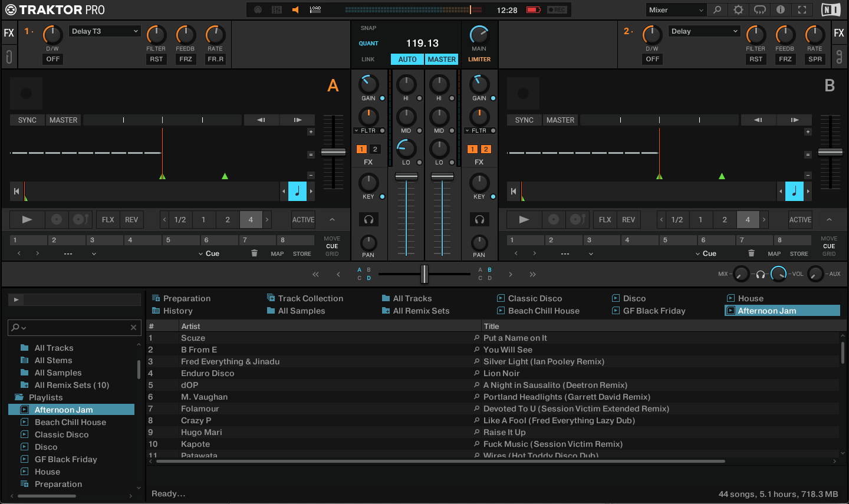
Task: Toggle MASTER on Deck B
Action: (560, 120)
